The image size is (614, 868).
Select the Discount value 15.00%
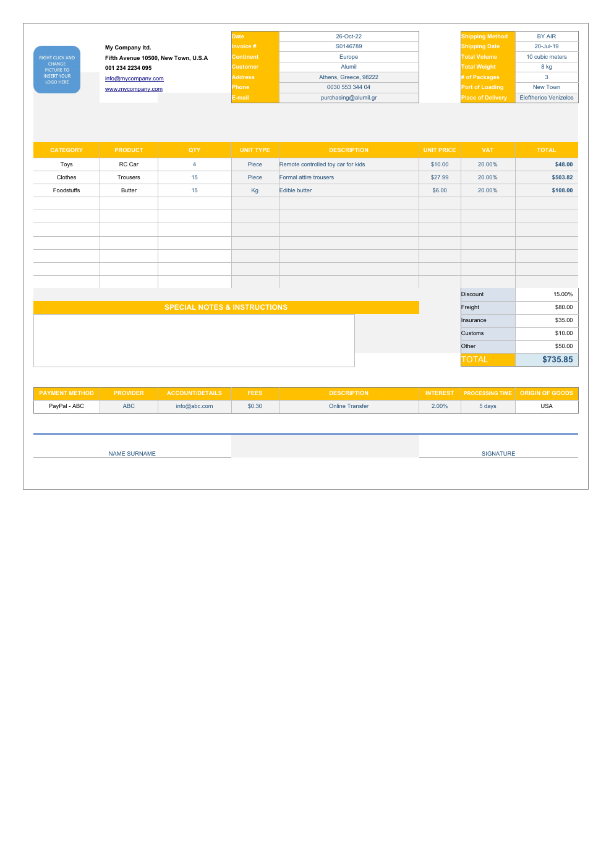tap(547, 294)
